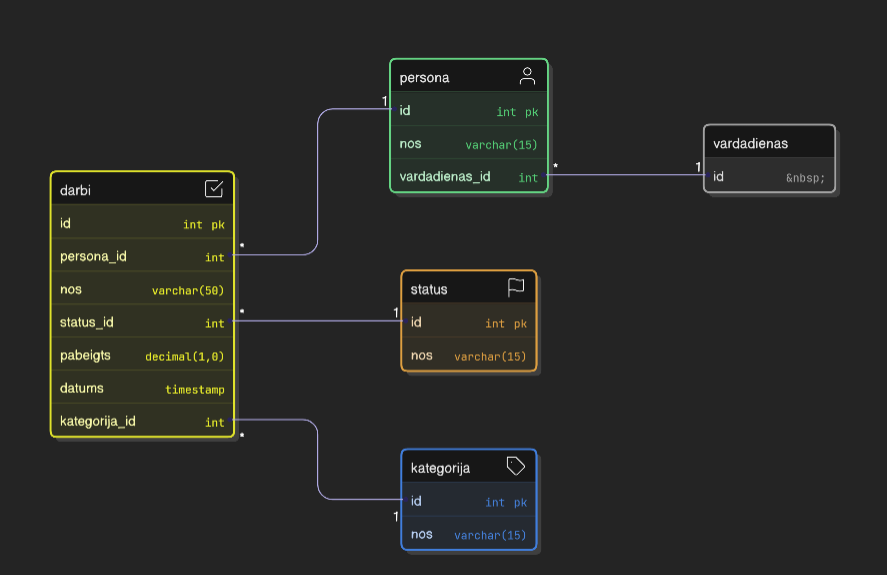Click the pabeigts decimal field row
The image size is (887, 575).
(142, 355)
